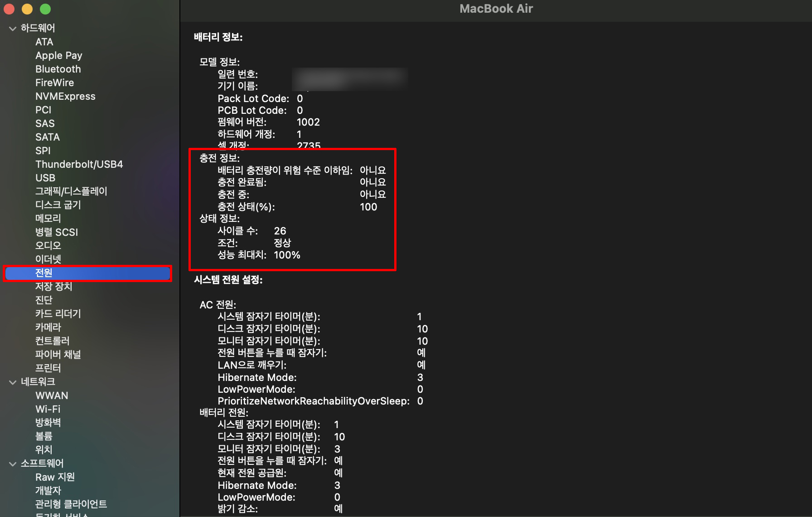Choose PCI in the sidebar
812x517 pixels.
(43, 110)
